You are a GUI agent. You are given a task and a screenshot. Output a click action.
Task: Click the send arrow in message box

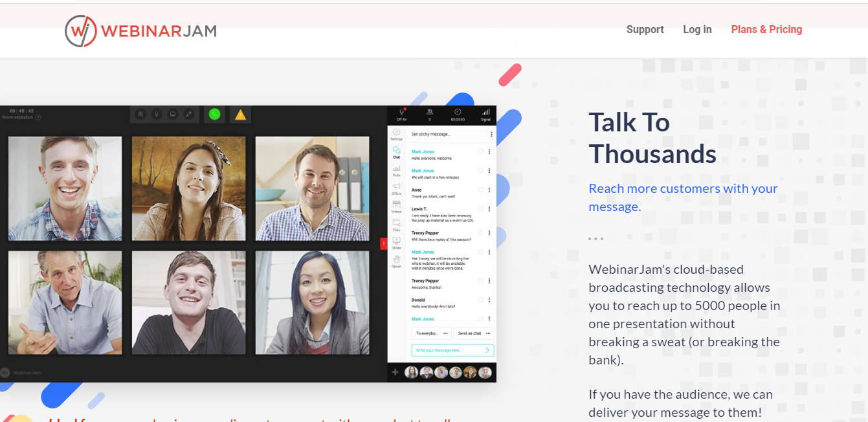point(487,350)
